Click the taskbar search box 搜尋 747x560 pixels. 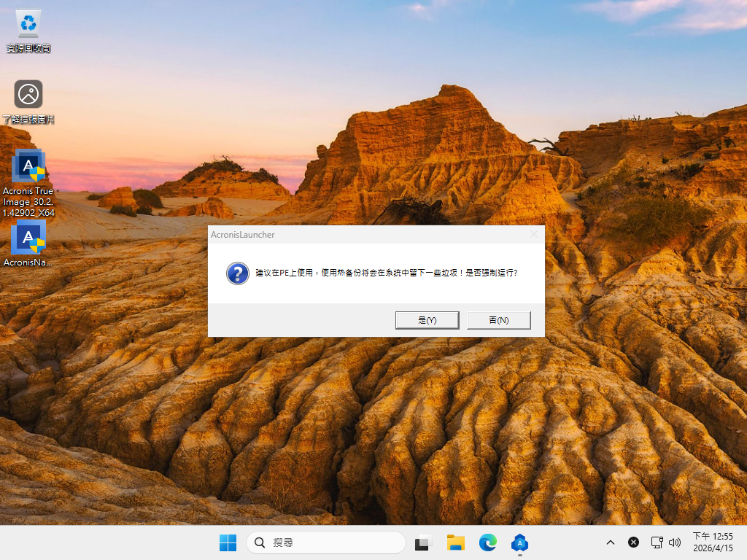(x=325, y=542)
